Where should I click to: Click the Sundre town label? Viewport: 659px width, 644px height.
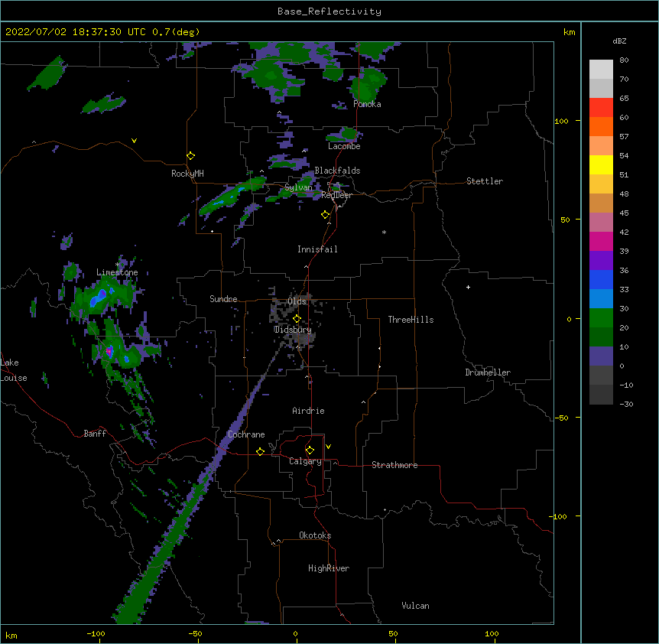[223, 299]
